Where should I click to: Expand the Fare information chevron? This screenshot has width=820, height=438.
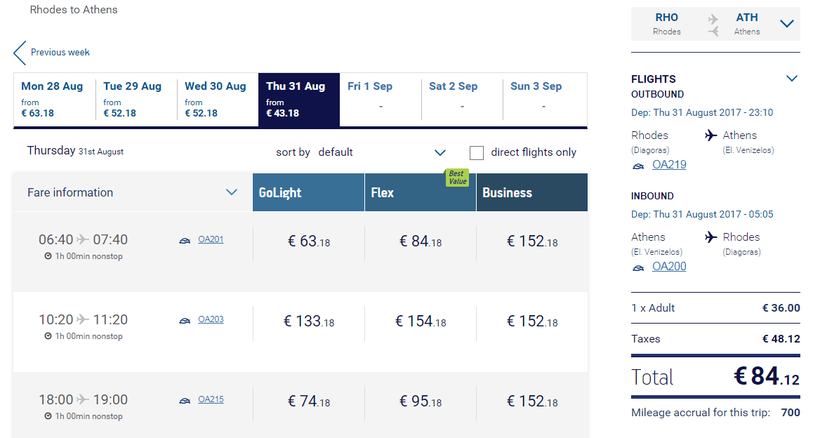(231, 192)
